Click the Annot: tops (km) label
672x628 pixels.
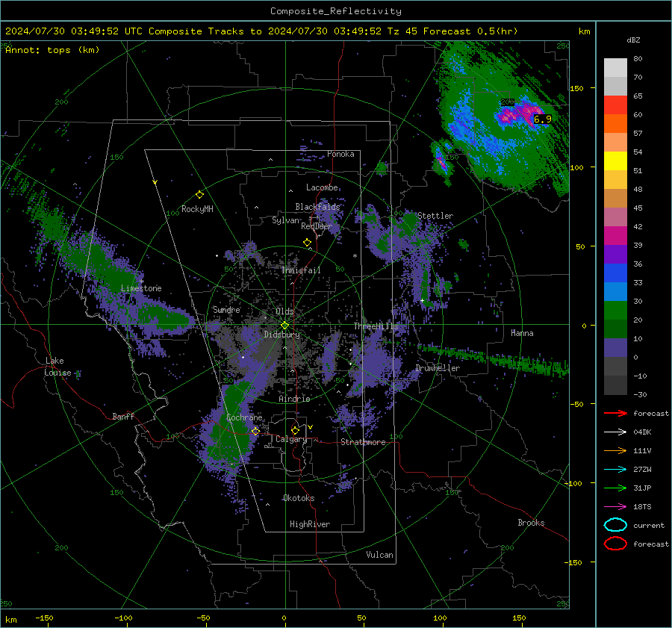pyautogui.click(x=52, y=50)
